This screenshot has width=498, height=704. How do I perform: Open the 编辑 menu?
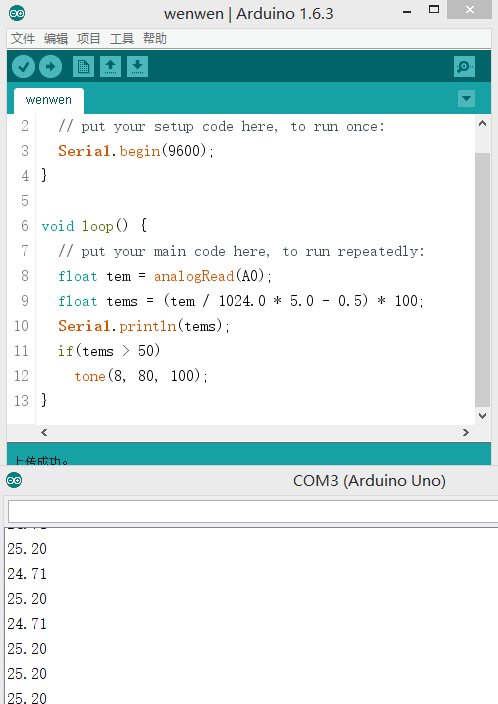point(56,39)
